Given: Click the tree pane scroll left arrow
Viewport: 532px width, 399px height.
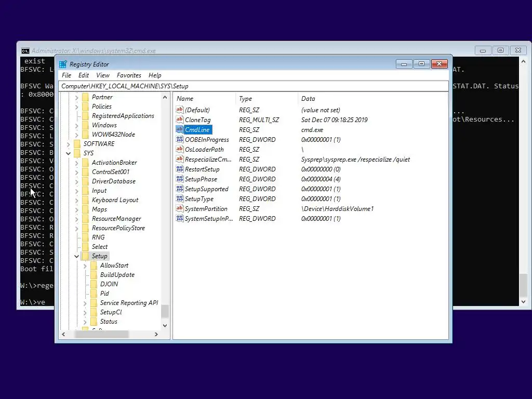Looking at the screenshot, I should [x=63, y=335].
